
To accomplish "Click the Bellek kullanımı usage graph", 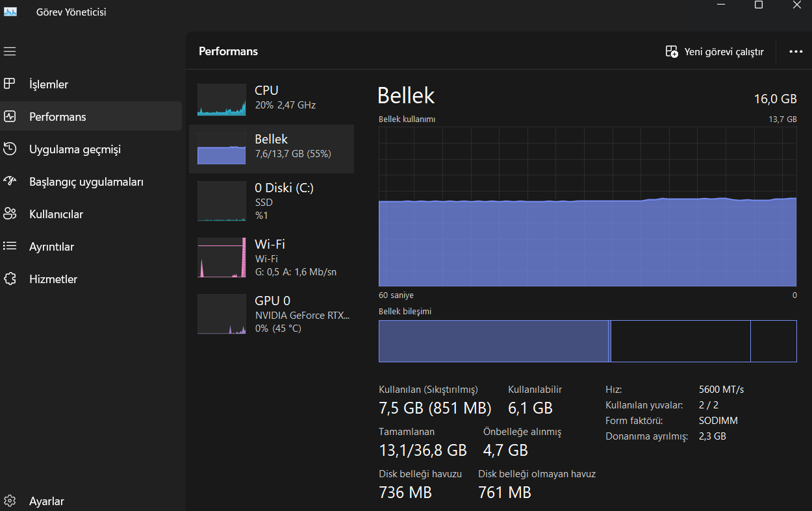I will 587,206.
